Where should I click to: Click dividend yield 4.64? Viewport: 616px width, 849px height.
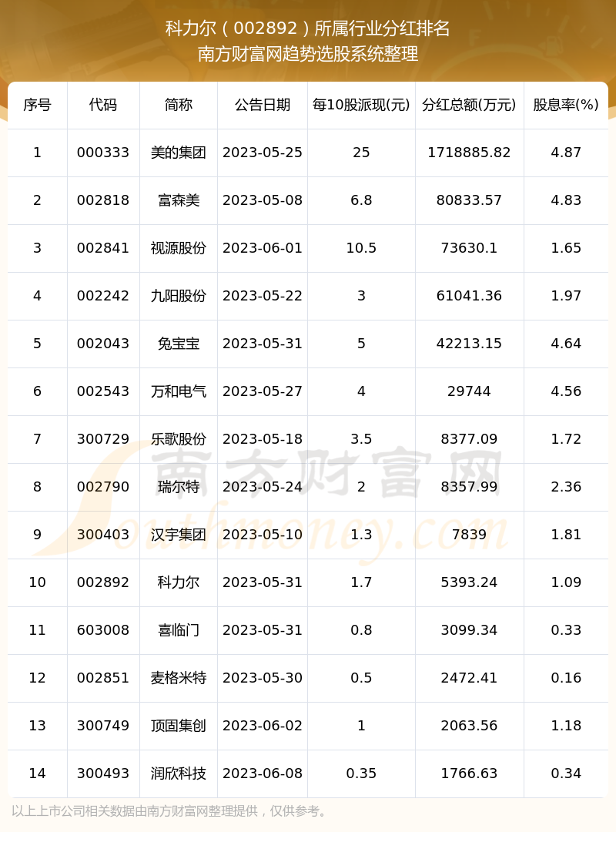click(x=566, y=344)
